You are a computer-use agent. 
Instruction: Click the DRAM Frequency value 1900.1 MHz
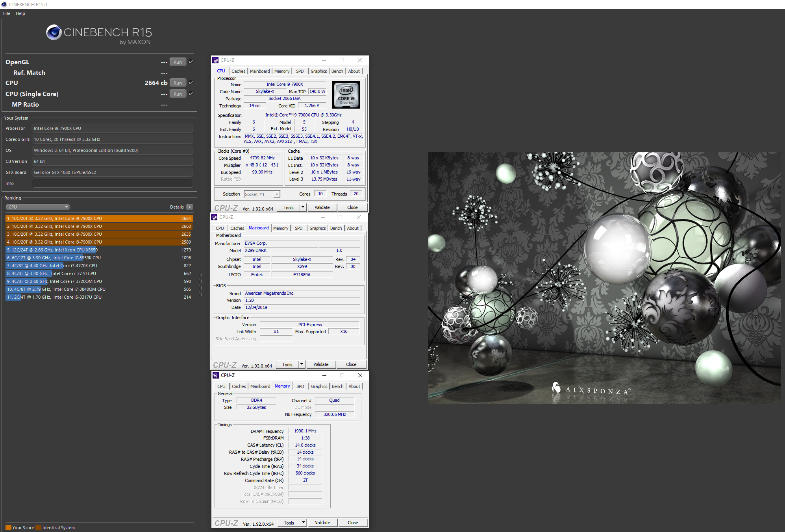click(x=305, y=431)
